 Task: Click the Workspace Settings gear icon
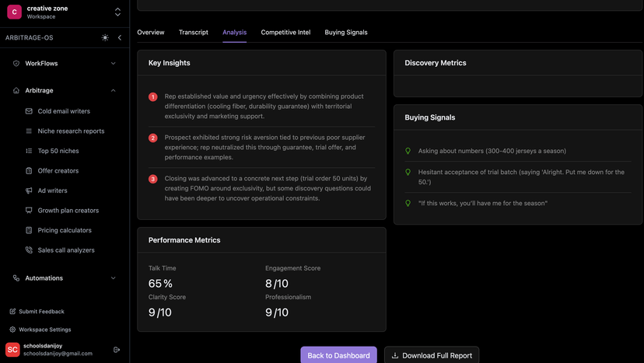point(12,330)
